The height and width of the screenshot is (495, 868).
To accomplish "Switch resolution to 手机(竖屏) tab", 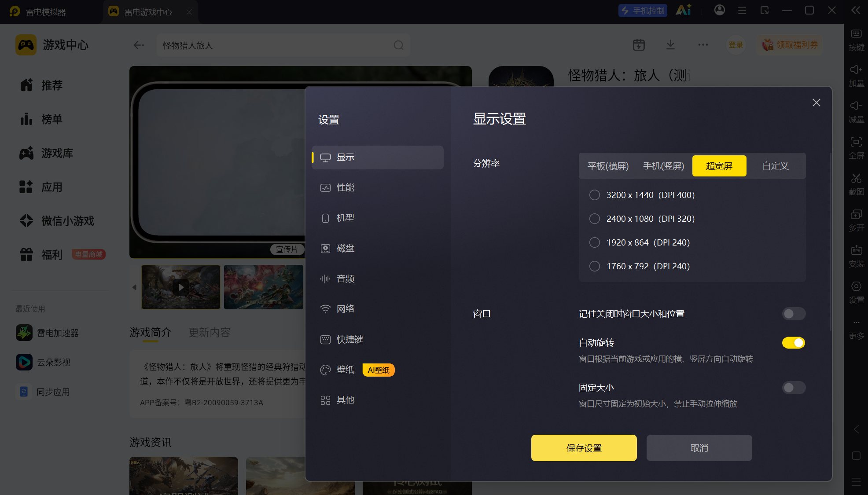I will point(664,166).
